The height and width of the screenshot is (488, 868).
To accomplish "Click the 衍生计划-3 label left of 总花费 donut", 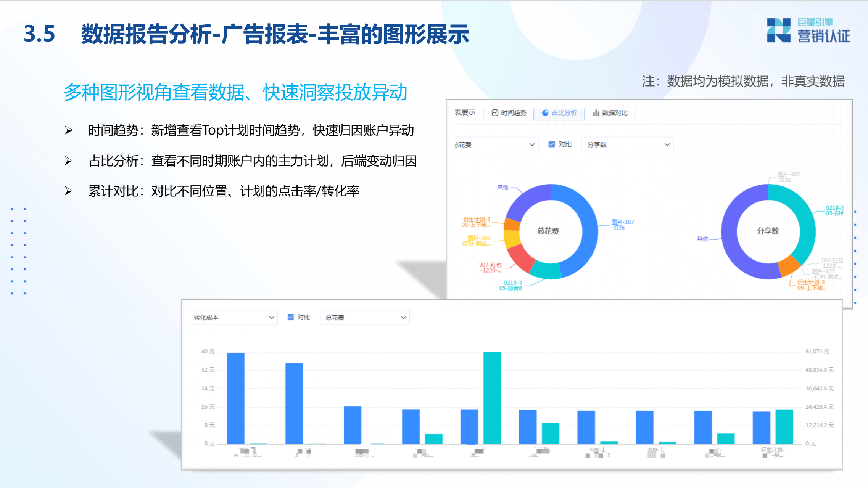I will [x=476, y=222].
